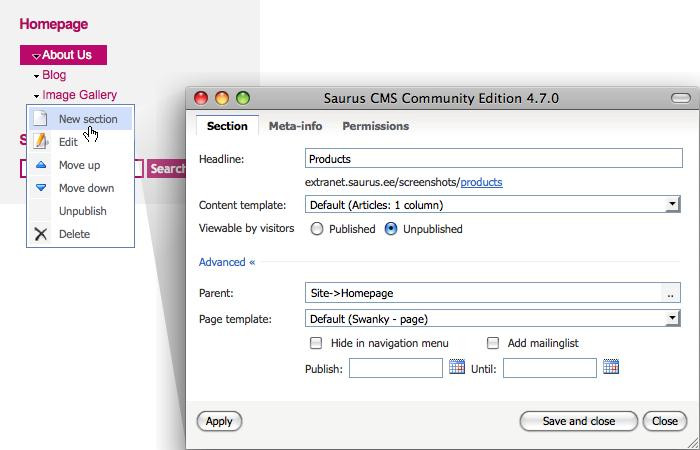Expand the Image Gallery arrow in the sidebar
Image resolution: width=700 pixels, height=450 pixels.
(x=37, y=96)
